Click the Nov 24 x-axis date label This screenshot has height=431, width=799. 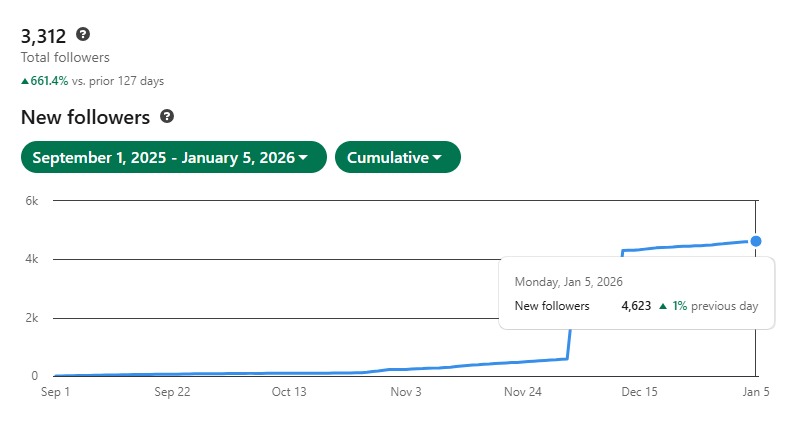522,392
